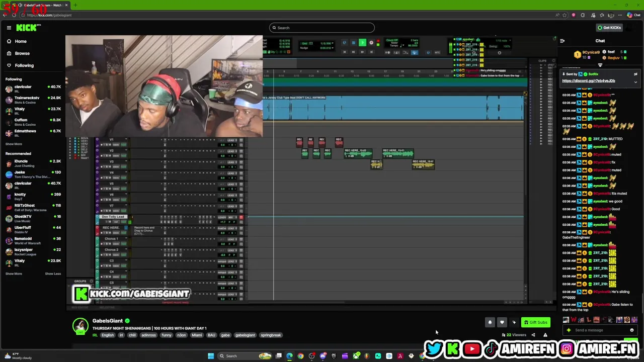Select the REC HERE track
Screen dimensions: 644x362
click(112, 228)
